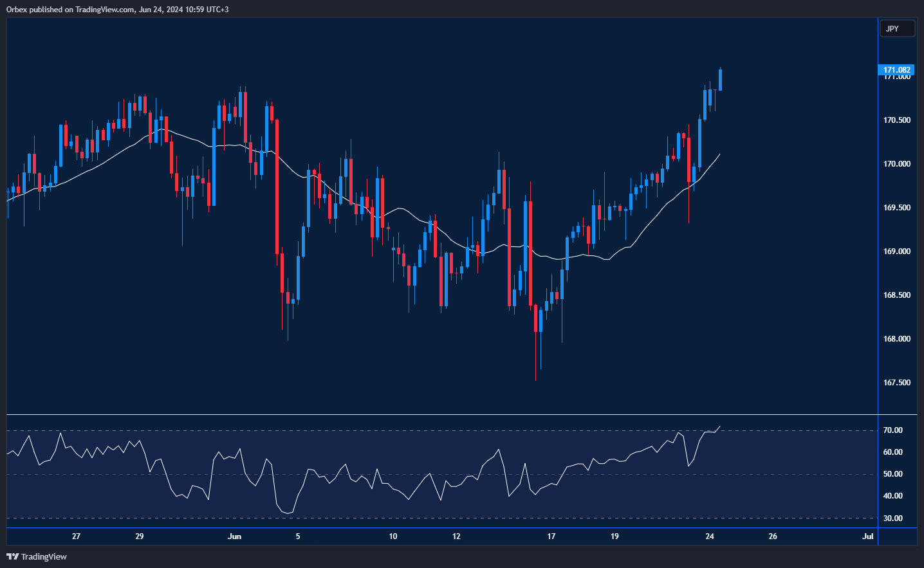Click the 167.500 price level on scale

pos(896,383)
